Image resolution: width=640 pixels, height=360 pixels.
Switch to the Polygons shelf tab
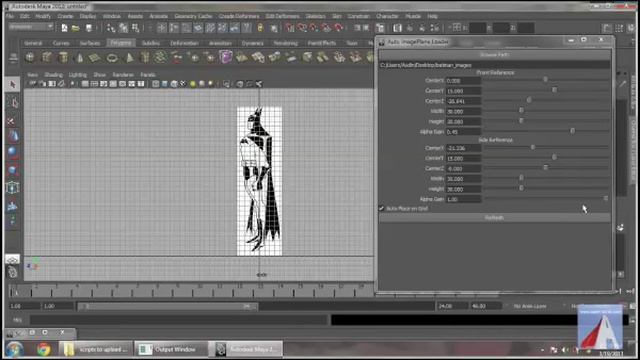(121, 42)
